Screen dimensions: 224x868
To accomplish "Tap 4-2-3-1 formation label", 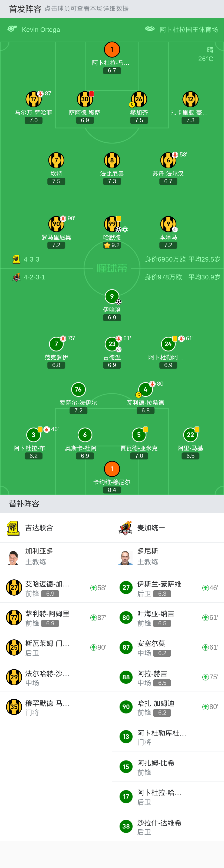I will [34, 277].
